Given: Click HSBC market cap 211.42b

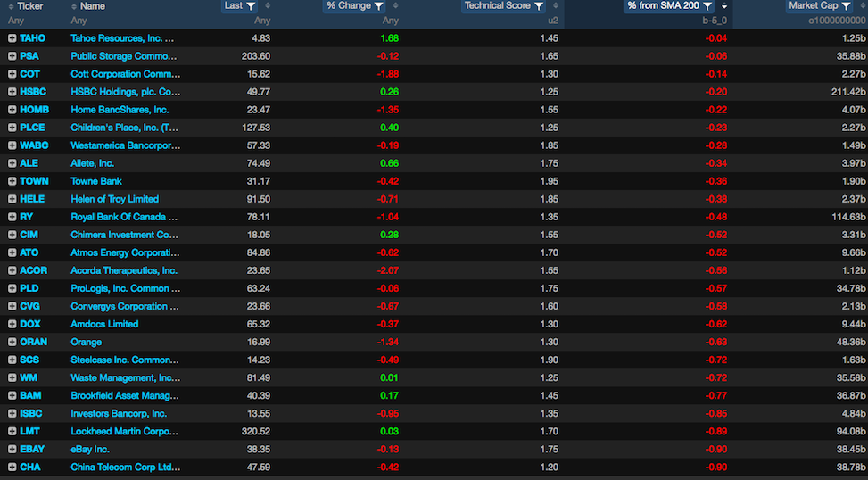Looking at the screenshot, I should (848, 92).
